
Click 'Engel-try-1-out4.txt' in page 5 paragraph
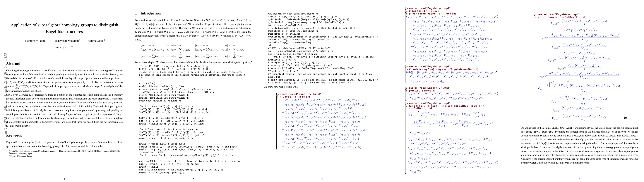pyautogui.click(x=539, y=131)
